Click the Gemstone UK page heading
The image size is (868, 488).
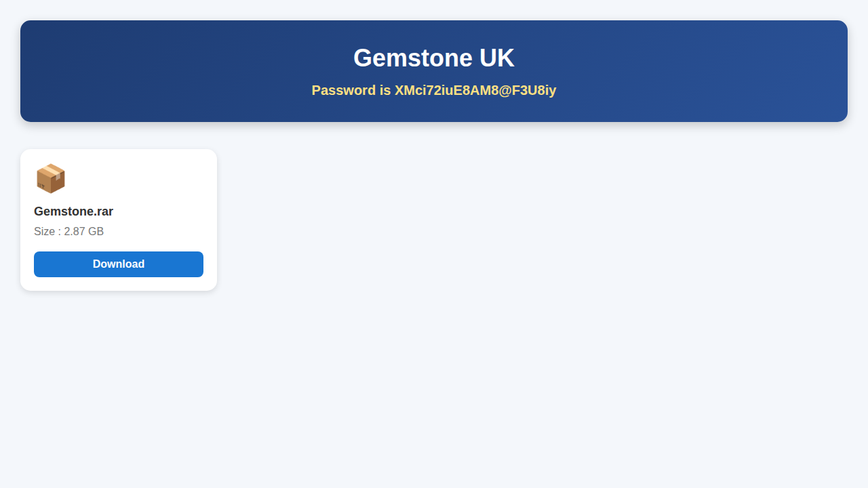pyautogui.click(x=434, y=58)
